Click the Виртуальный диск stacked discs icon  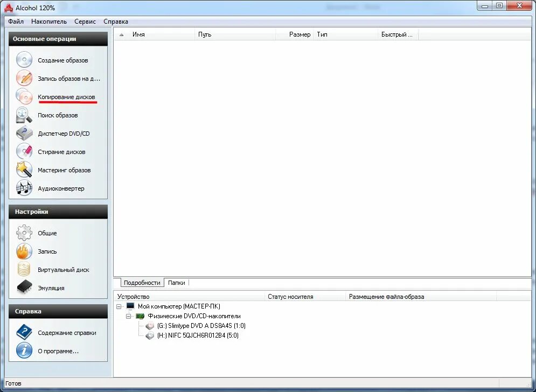(24, 269)
